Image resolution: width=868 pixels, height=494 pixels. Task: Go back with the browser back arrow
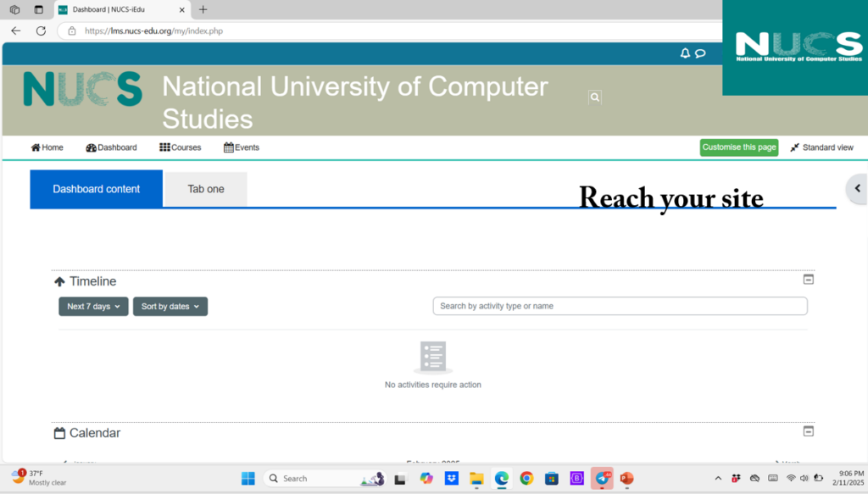tap(15, 31)
